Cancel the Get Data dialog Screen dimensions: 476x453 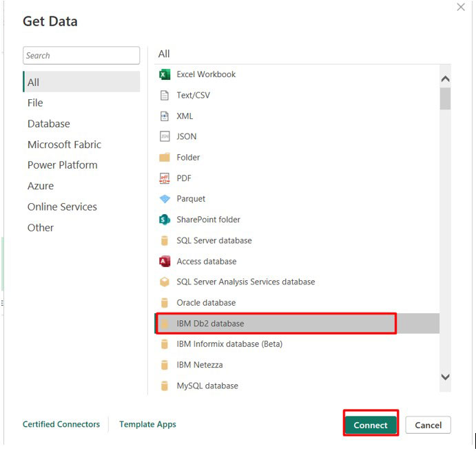point(428,425)
